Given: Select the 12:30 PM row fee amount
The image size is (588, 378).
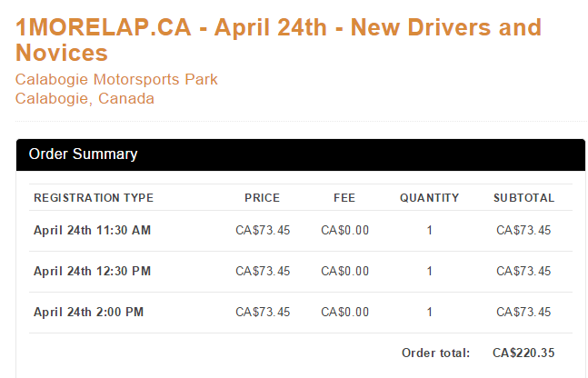Looking at the screenshot, I should coord(345,271).
